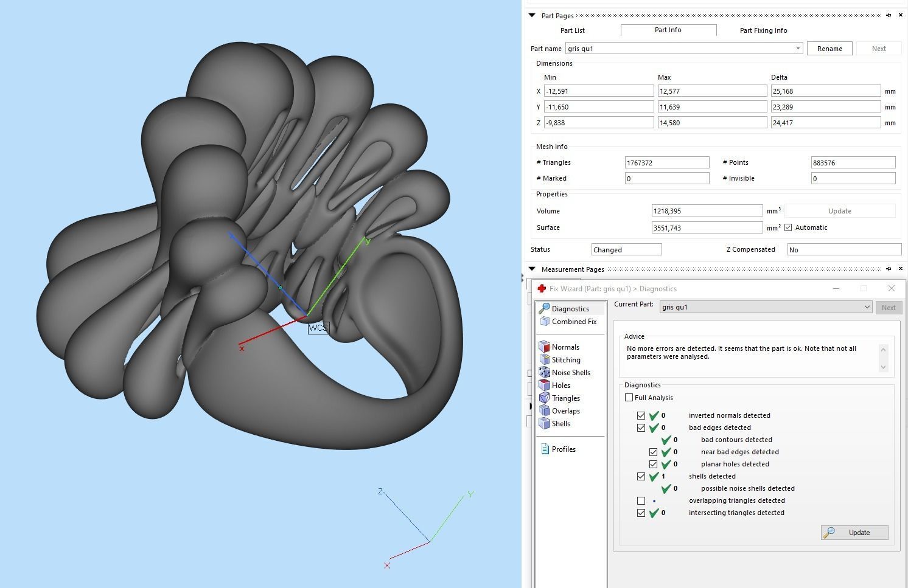The height and width of the screenshot is (588, 908).
Task: Uncheck near bad edges detected
Action: point(653,452)
